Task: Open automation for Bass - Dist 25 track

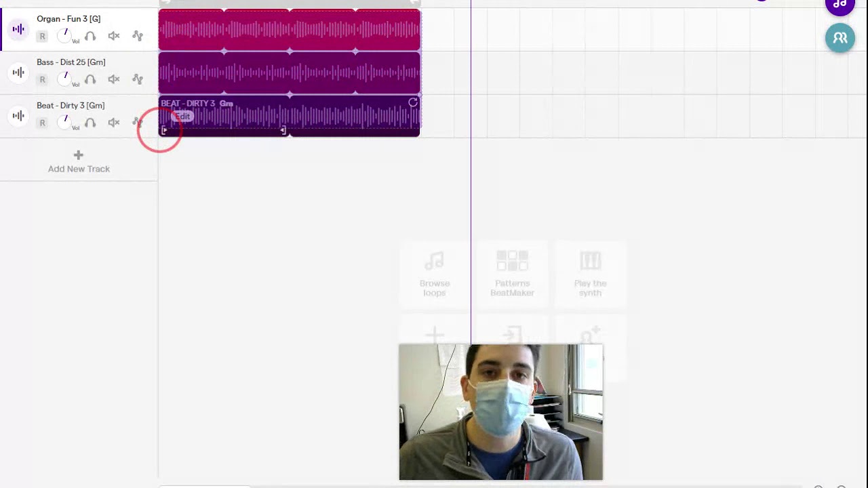Action: (x=138, y=79)
